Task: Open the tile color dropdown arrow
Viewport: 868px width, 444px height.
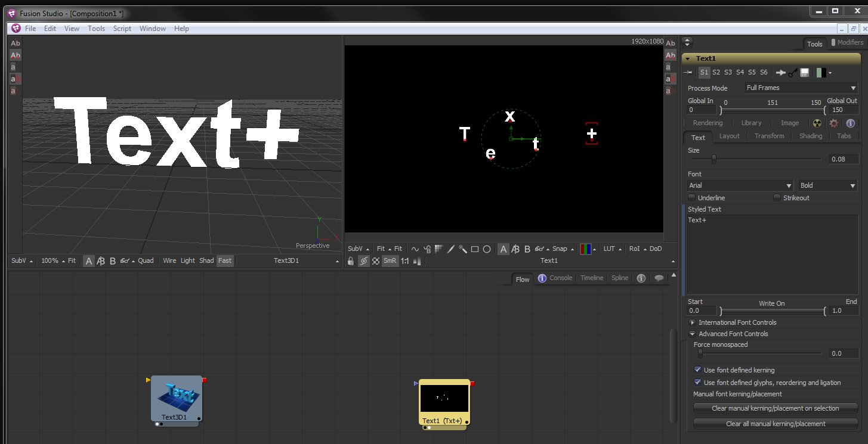Action: coord(830,73)
